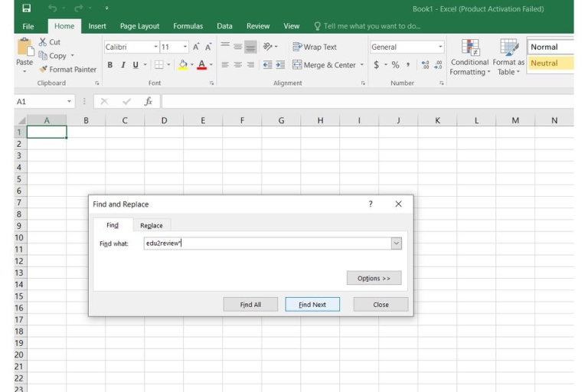588x392 pixels.
Task: Toggle Italic formatting
Action: pyautogui.click(x=123, y=65)
